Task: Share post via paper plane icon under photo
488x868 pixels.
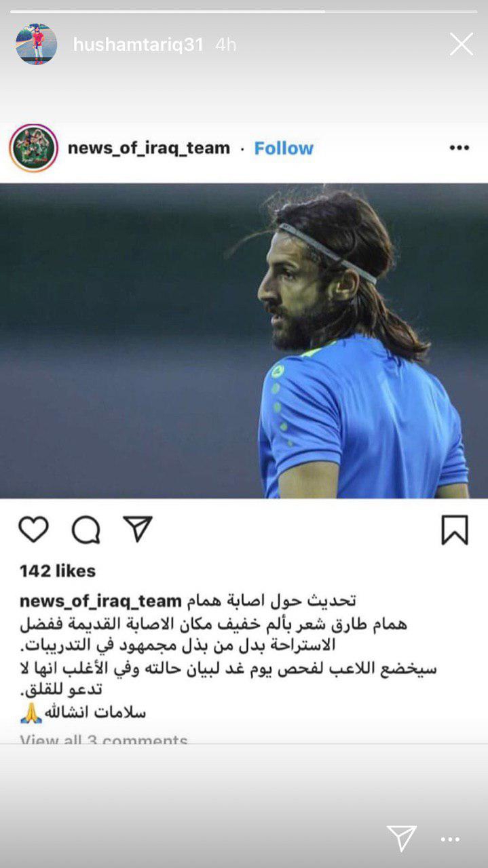Action: pos(138,529)
